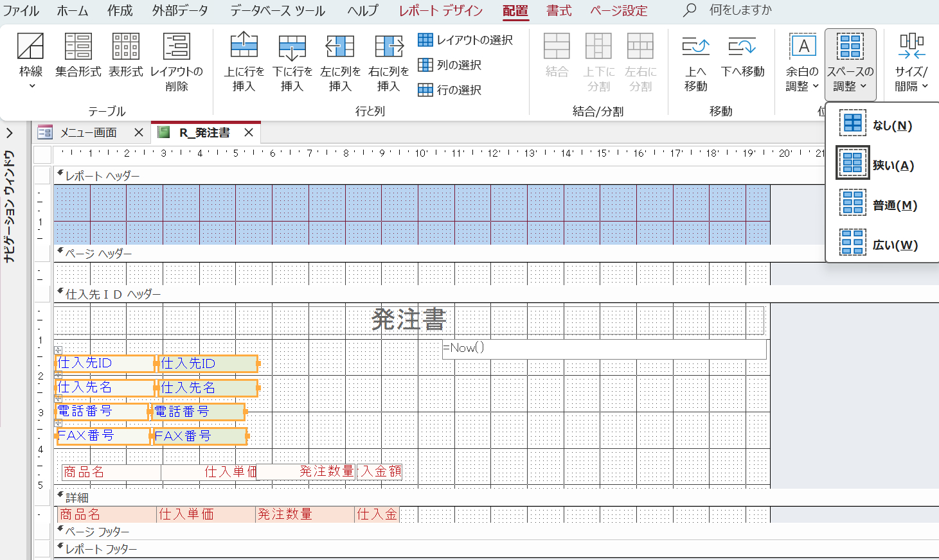Image resolution: width=939 pixels, height=560 pixels.
Task: Switch to レポート デザイン ribbon tab
Action: (x=441, y=11)
